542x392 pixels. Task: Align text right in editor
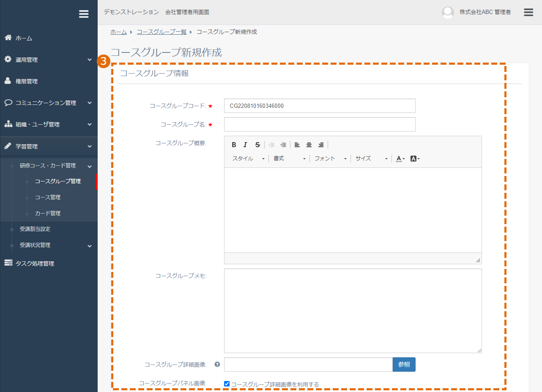click(x=321, y=145)
